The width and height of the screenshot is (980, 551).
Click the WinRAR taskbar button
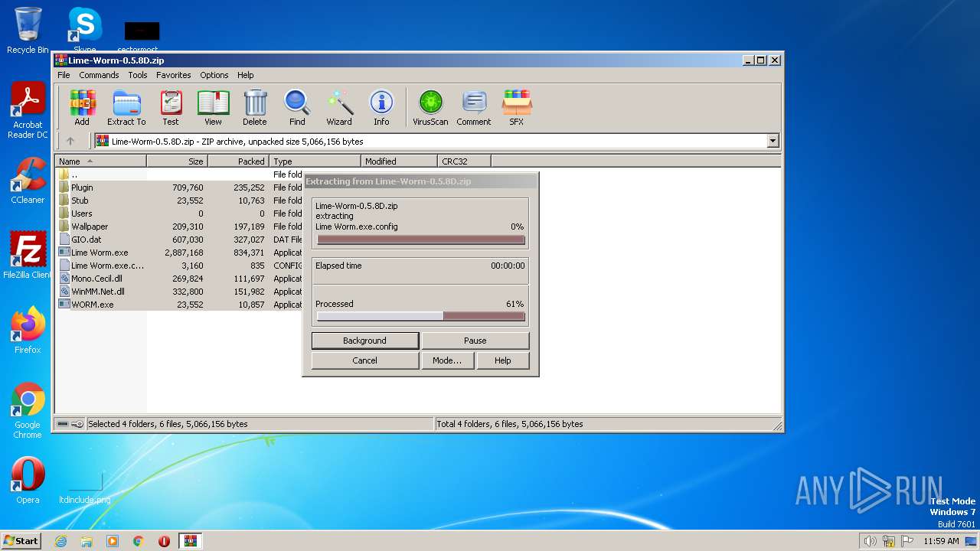pyautogui.click(x=190, y=541)
